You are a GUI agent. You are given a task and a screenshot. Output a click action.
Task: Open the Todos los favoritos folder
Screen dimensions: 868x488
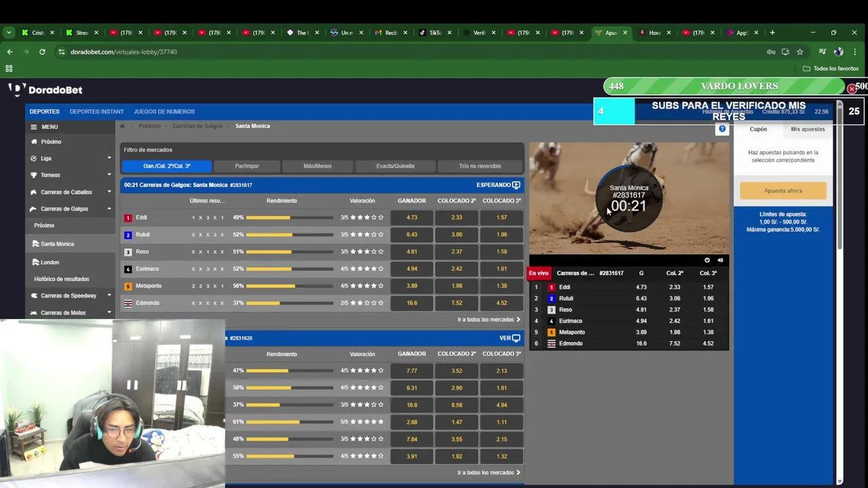coord(831,68)
